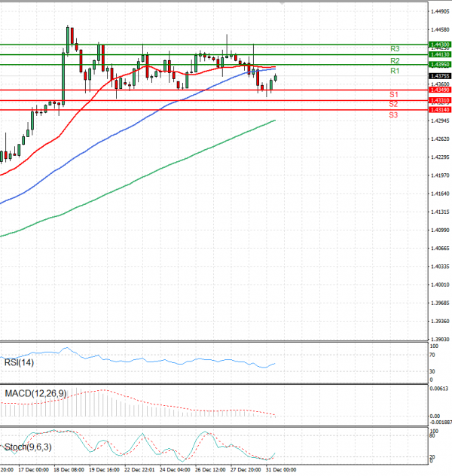Click the 1.44905 price axis label

pos(440,11)
